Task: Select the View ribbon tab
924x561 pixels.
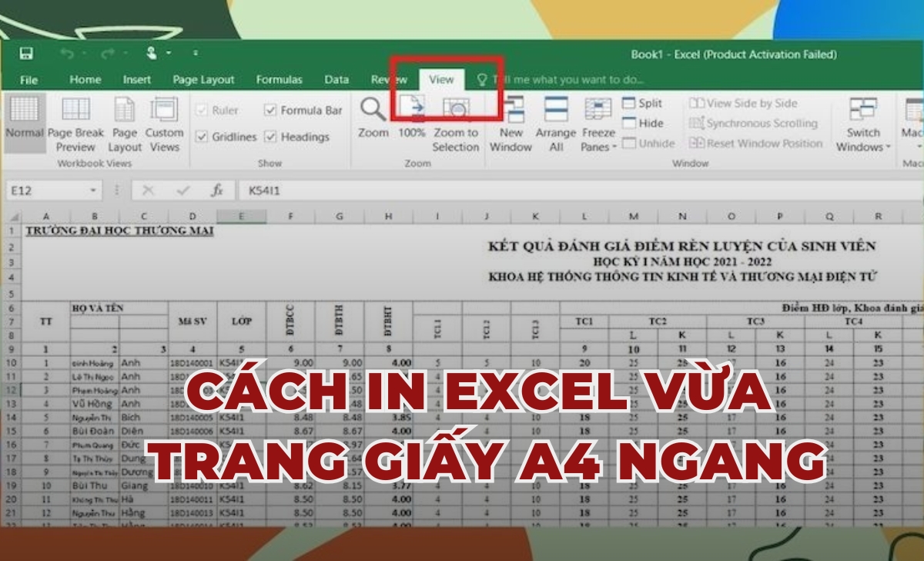Action: pyautogui.click(x=442, y=79)
